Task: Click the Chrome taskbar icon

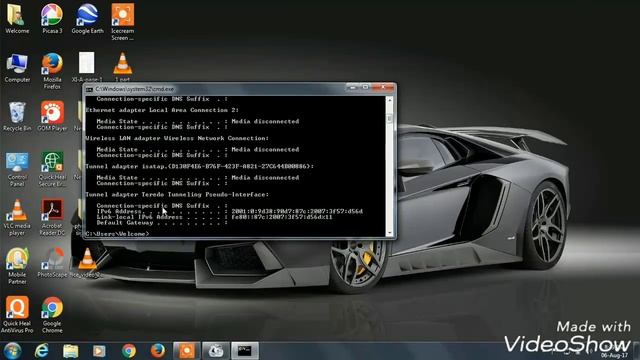Action: pos(129,351)
